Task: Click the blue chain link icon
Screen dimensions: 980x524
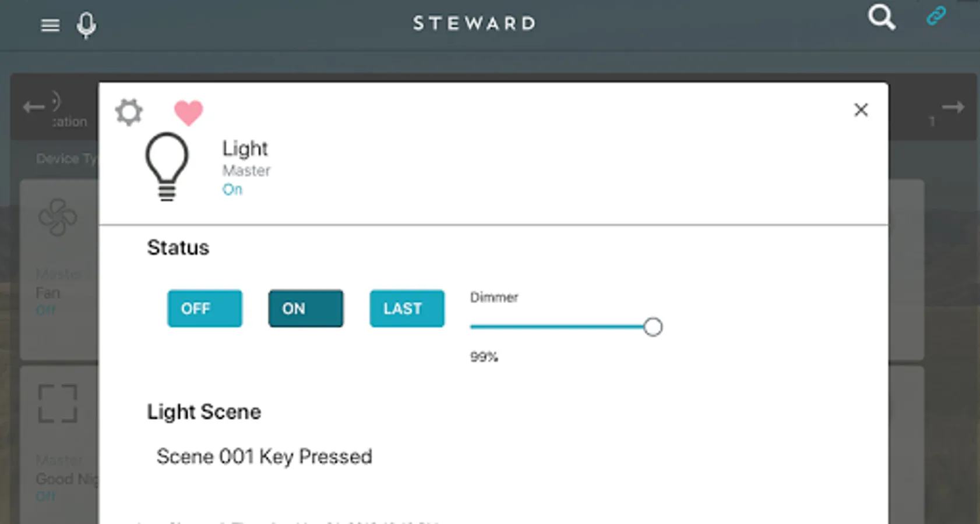Action: pyautogui.click(x=936, y=16)
